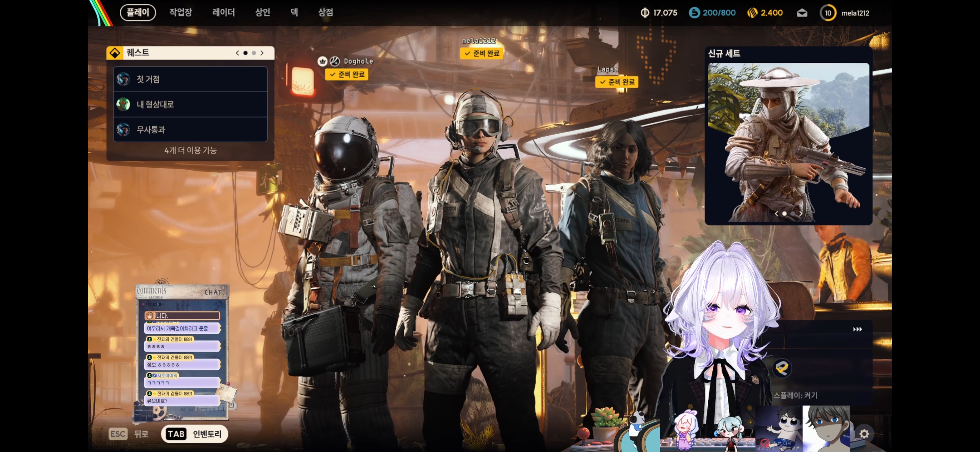Screen dimensions: 980x452
Task: Click Lapsa's 준비 완료 ready badge
Action: point(617,82)
